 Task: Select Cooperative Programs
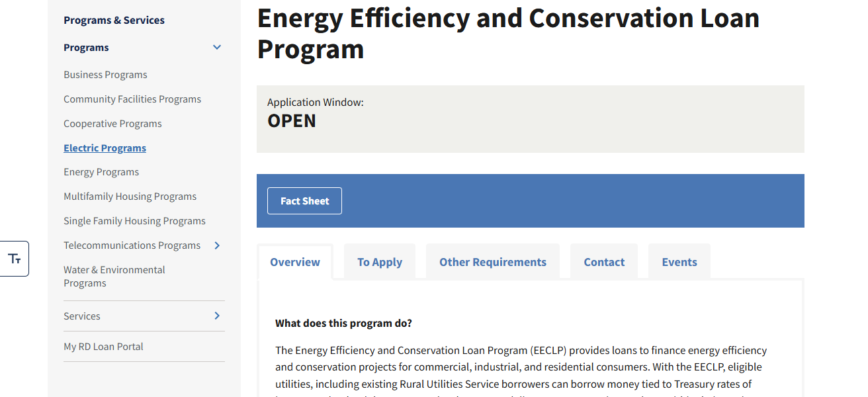(x=112, y=123)
